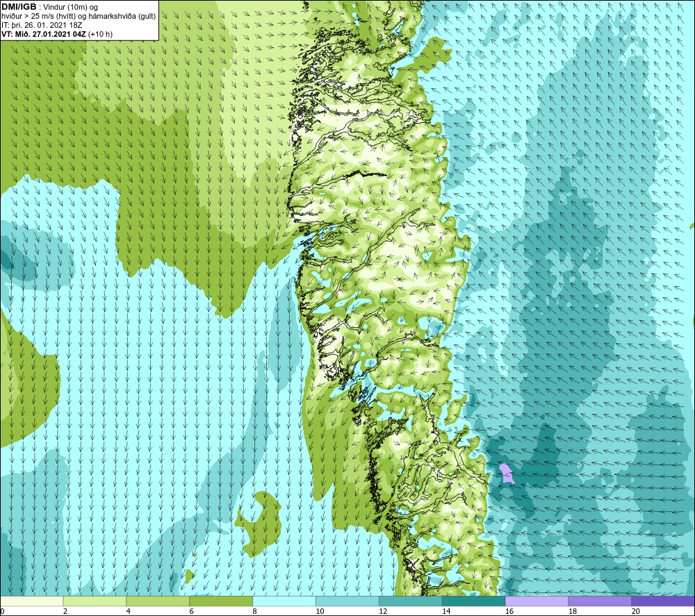Click the 'DMI/IGB : Vindur (10m) og' title line
695x616 pixels.
point(50,7)
